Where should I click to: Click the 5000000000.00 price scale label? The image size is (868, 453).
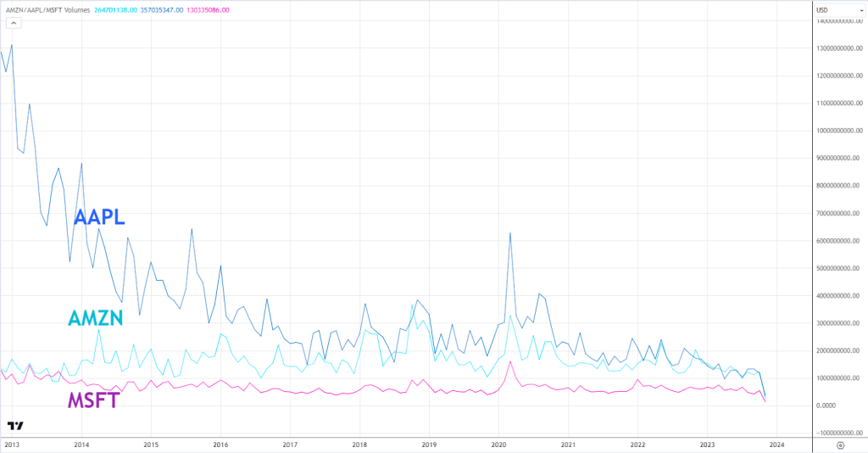coord(840,268)
